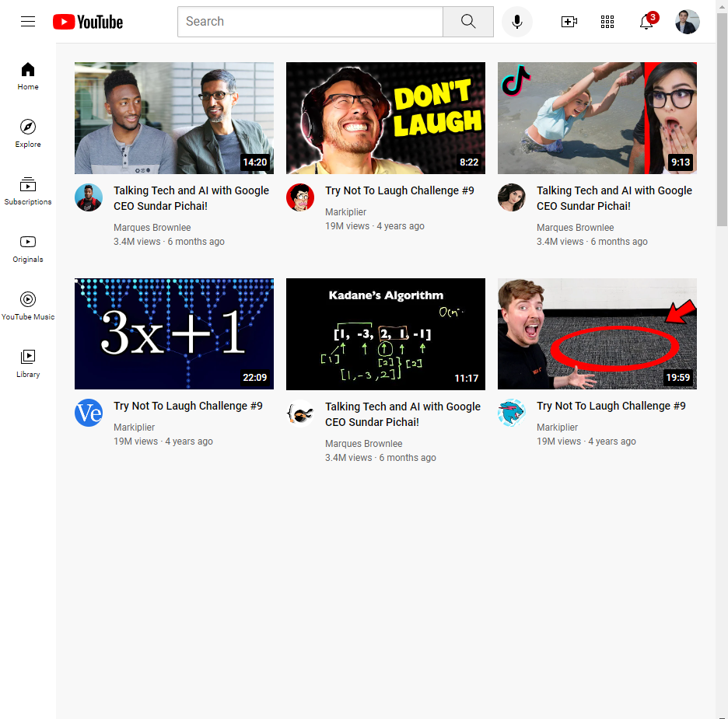Open the hamburger guide menu

28,21
